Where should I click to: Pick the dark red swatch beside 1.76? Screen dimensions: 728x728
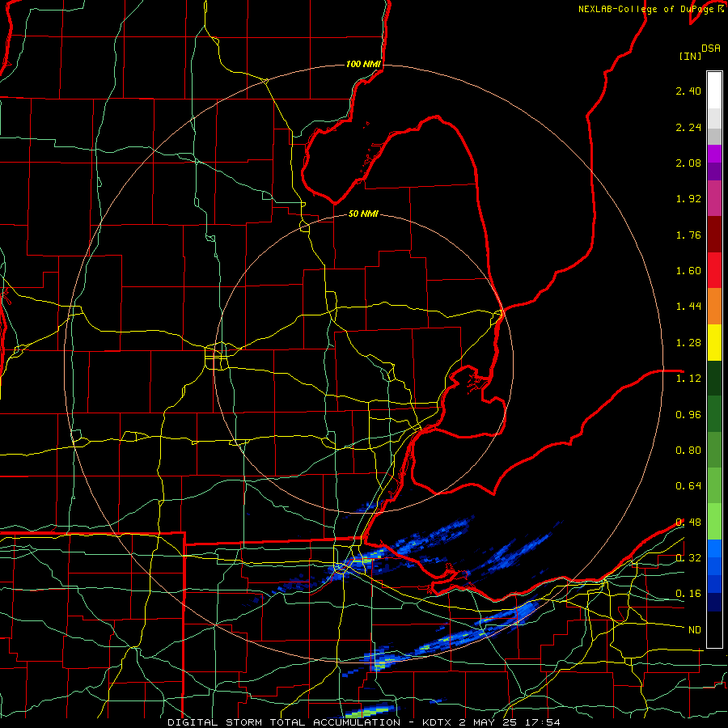tap(714, 235)
